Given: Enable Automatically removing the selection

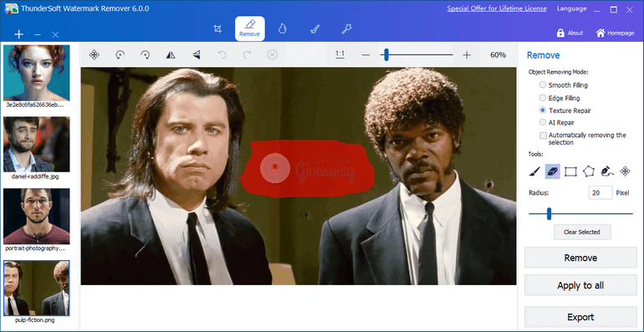Looking at the screenshot, I should point(543,135).
